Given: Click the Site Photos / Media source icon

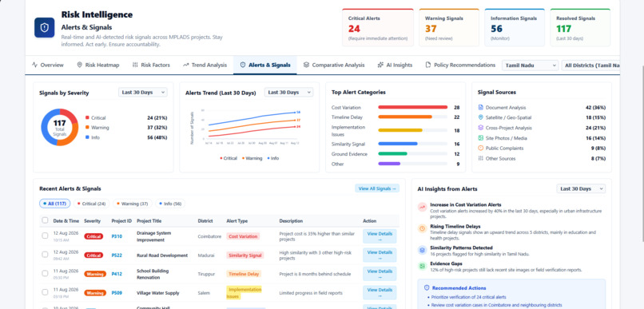Looking at the screenshot, I should click(x=480, y=138).
